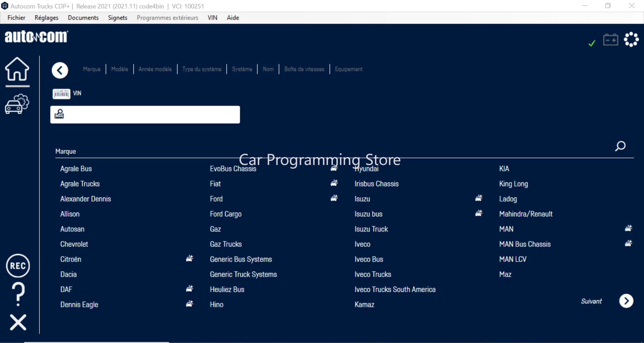The width and height of the screenshot is (644, 343).
Task: Click the car icon beside MAN Bus Chassis
Action: tap(629, 243)
